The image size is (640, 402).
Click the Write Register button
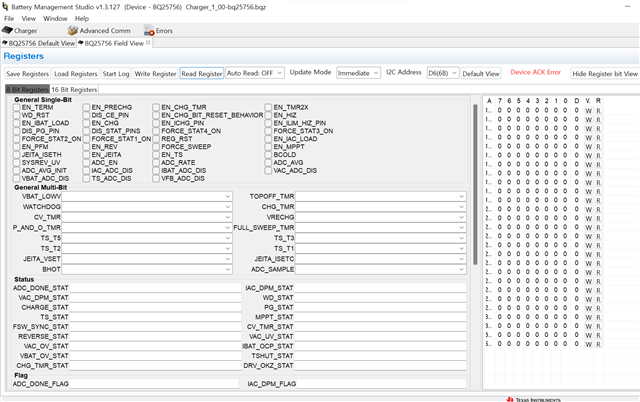click(x=155, y=73)
